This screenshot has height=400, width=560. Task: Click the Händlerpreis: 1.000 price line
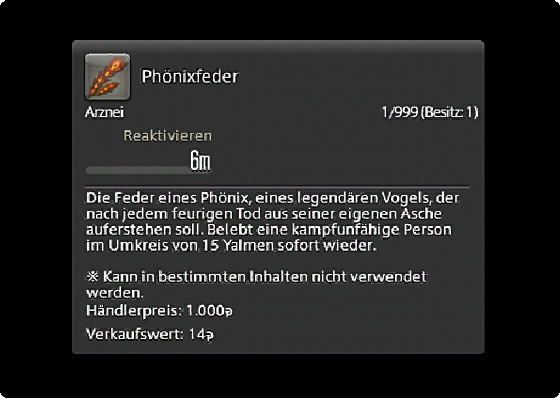coord(159,310)
